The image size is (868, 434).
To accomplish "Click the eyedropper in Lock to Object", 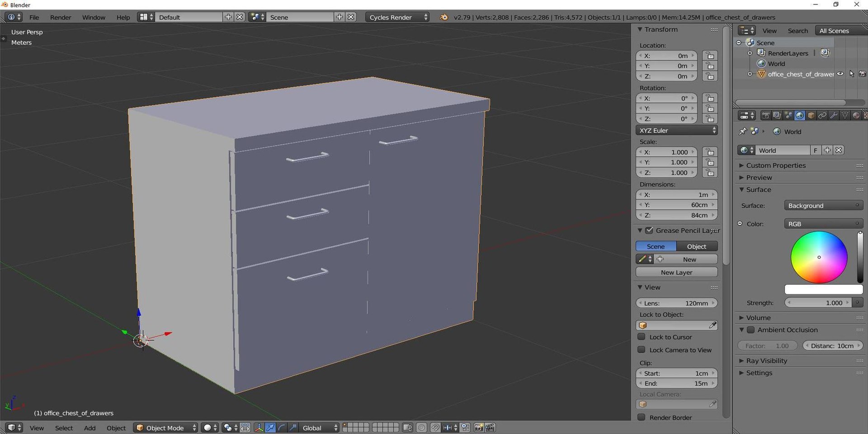I will (x=712, y=325).
